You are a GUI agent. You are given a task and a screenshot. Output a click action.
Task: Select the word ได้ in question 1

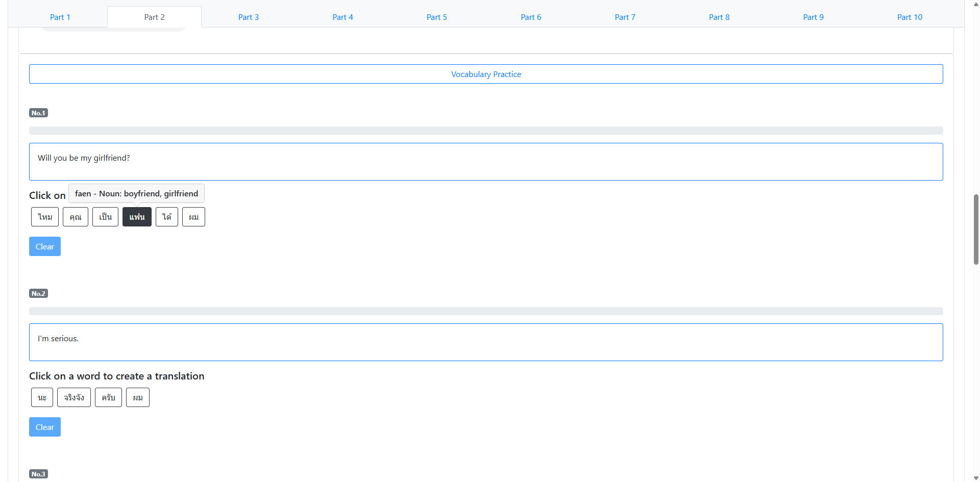167,217
